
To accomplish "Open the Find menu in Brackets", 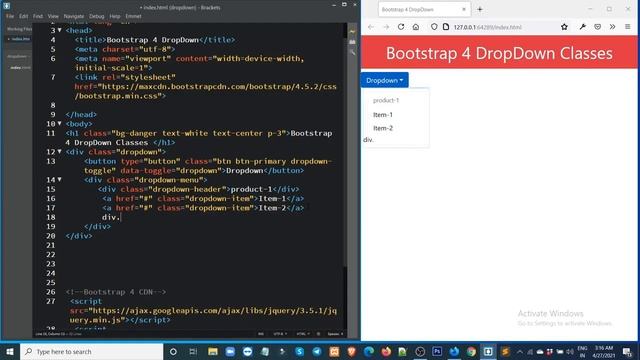I will 38,16.
